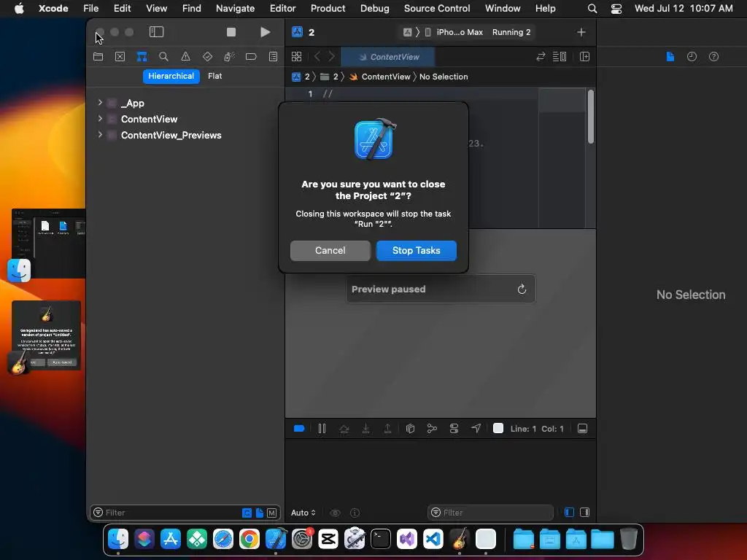
Task: Open the Breakpoint navigator icon
Action: tap(251, 57)
